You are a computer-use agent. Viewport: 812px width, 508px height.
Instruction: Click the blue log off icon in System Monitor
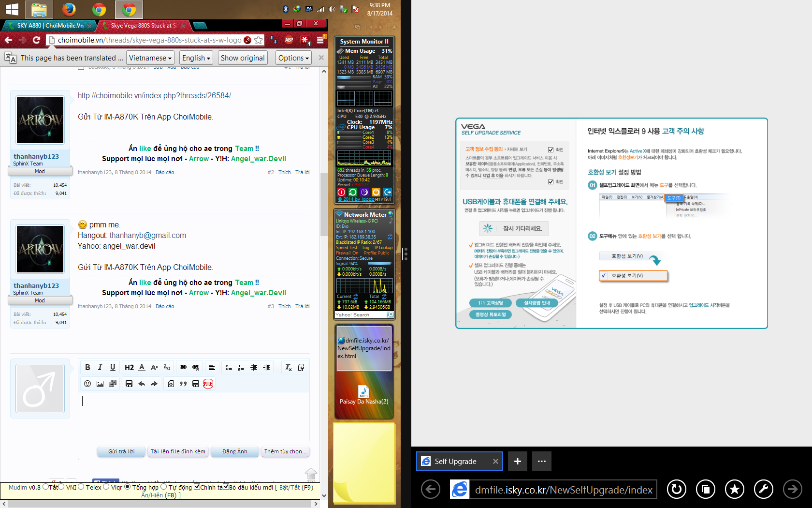coord(388,192)
